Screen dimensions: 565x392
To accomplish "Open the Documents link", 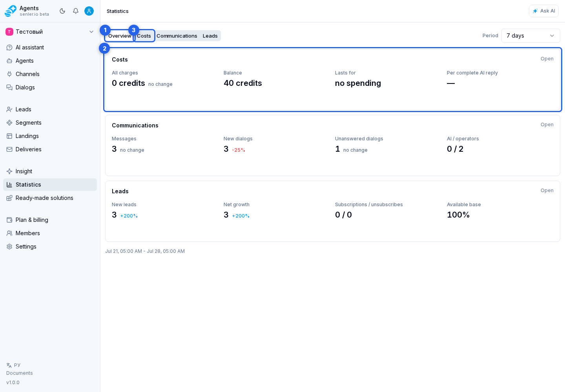I will [20, 373].
